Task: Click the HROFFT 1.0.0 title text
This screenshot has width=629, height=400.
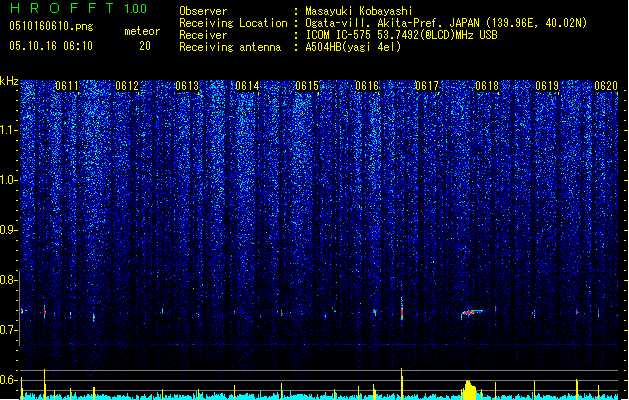Action: point(78,8)
